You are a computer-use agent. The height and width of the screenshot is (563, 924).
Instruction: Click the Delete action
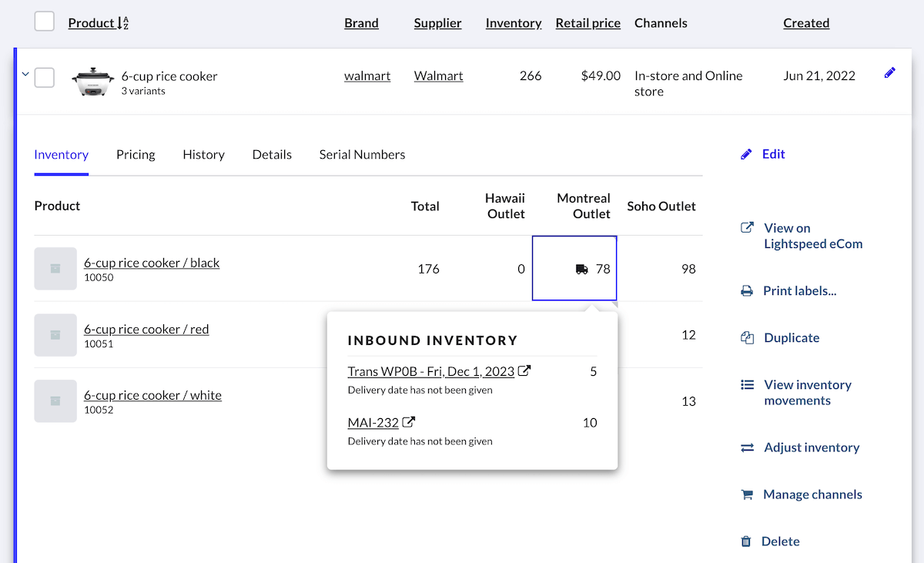coord(781,541)
